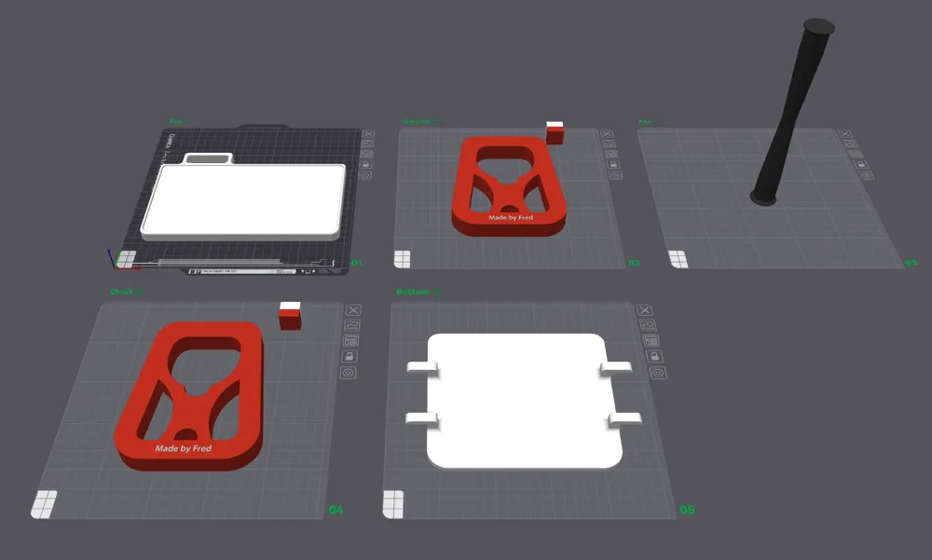Click the X icon on plate 04
This screenshot has width=932, height=560.
[x=353, y=310]
